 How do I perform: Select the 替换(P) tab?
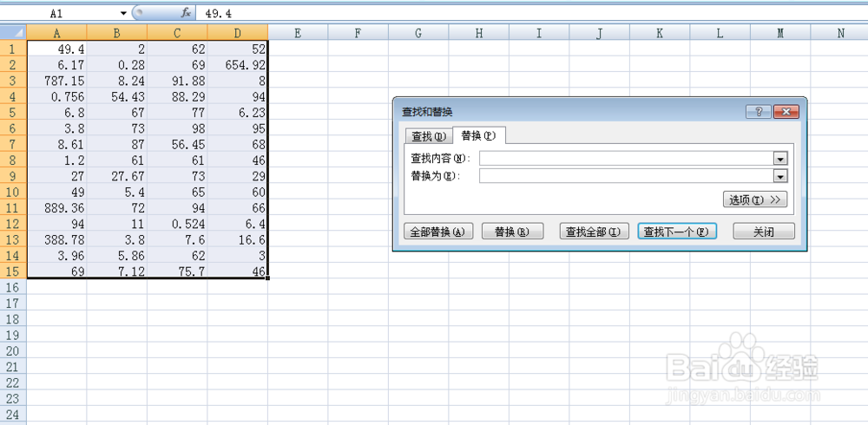pyautogui.click(x=479, y=135)
